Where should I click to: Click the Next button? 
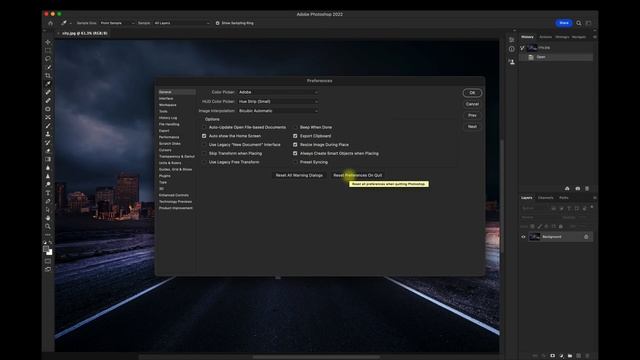[472, 127]
